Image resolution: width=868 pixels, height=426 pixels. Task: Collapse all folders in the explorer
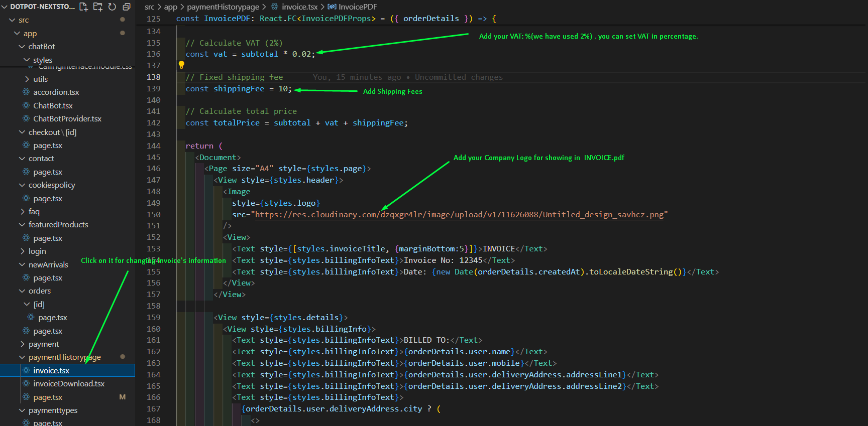[127, 7]
